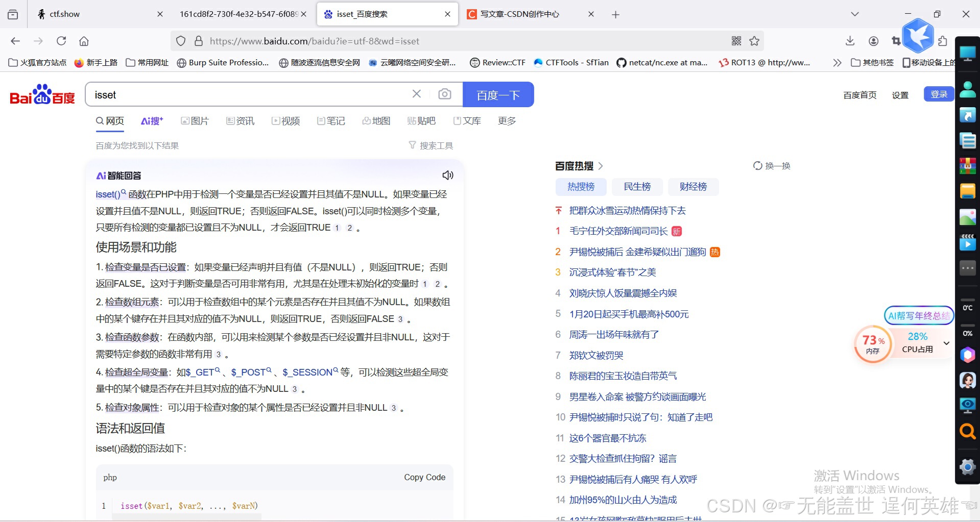Click the Baidu logo
Viewport: 980px width, 522px height.
[42, 94]
